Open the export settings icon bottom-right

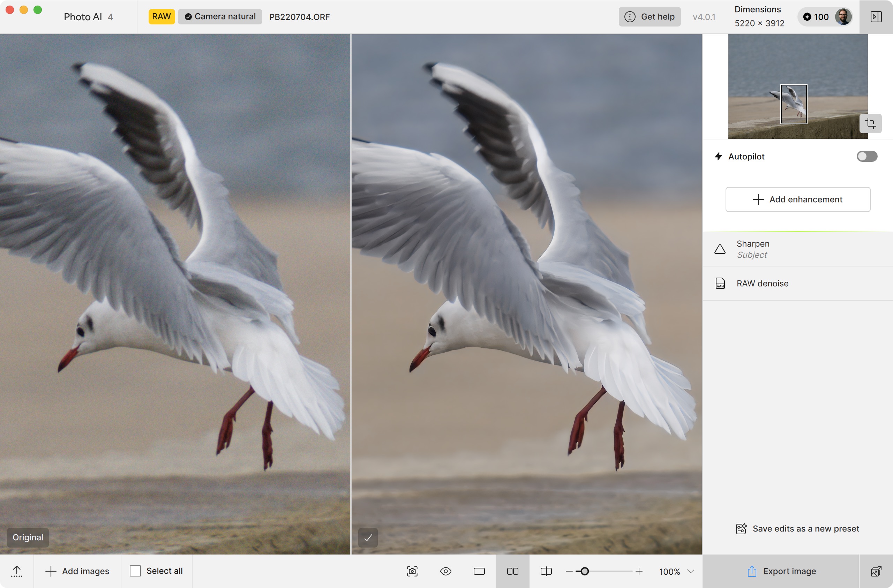click(876, 571)
